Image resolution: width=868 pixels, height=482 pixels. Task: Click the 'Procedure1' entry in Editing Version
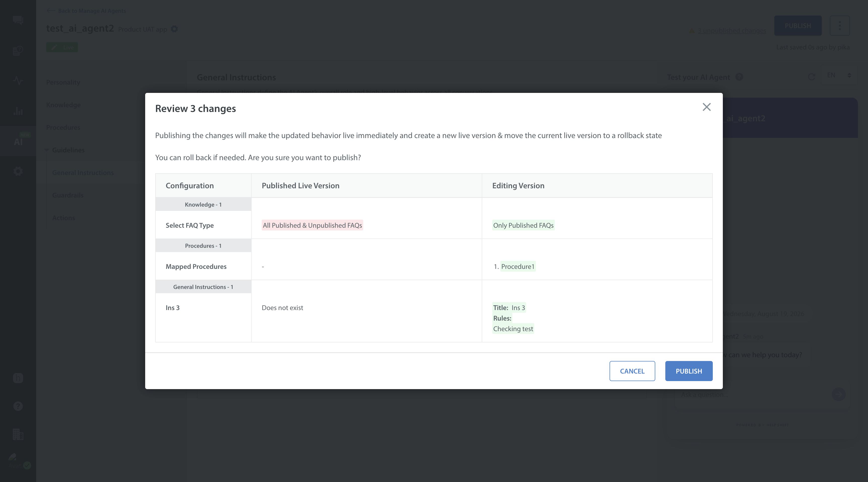518,266
